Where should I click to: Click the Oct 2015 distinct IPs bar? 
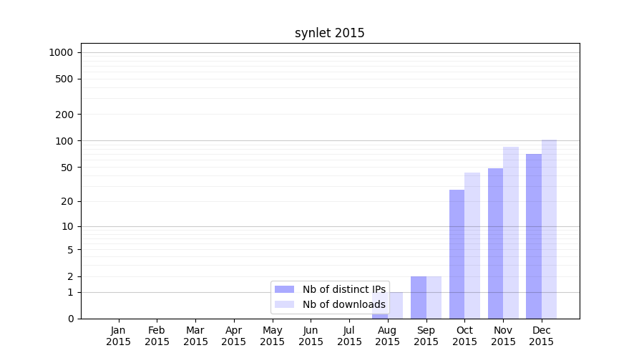(457, 254)
